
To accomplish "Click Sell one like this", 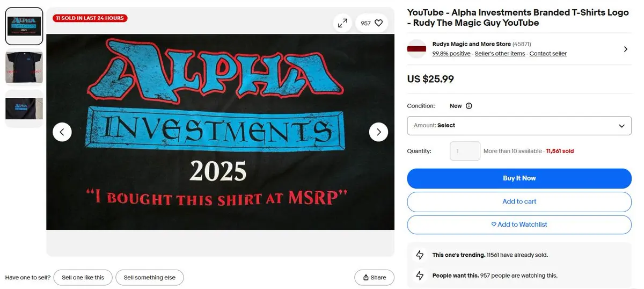I will click(x=83, y=277).
